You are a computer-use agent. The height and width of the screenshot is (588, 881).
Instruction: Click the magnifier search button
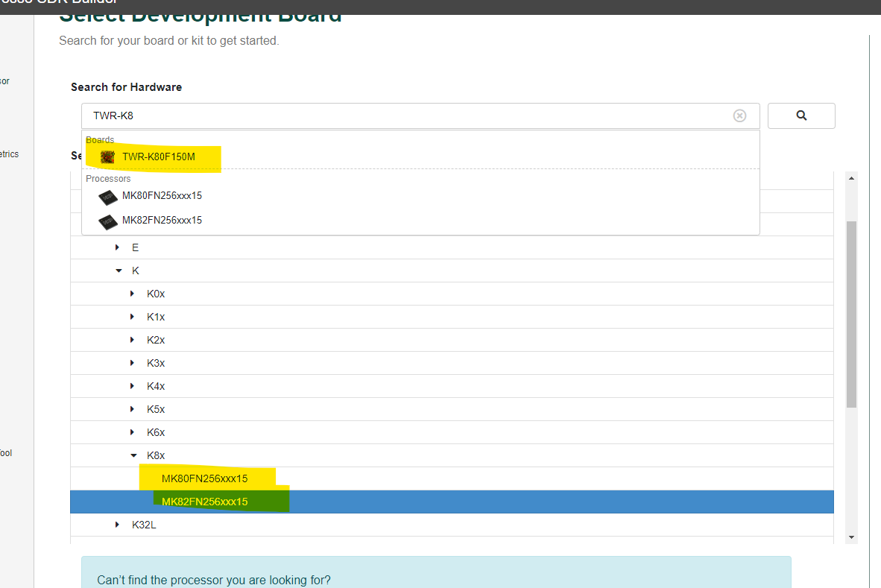tap(801, 116)
